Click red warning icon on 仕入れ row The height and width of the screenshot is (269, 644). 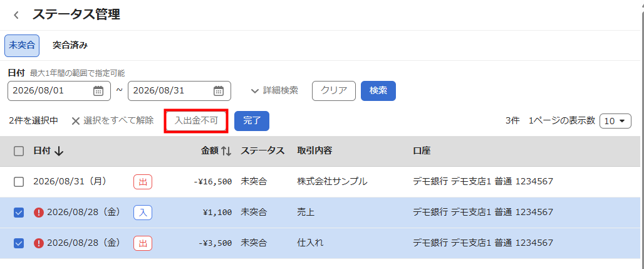(x=39, y=243)
